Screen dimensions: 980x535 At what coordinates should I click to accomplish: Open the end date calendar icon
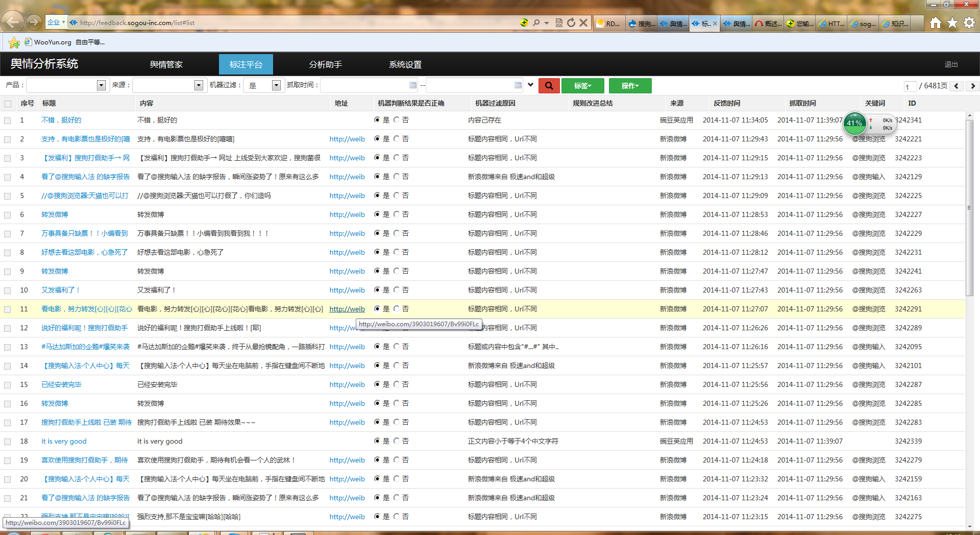(518, 85)
